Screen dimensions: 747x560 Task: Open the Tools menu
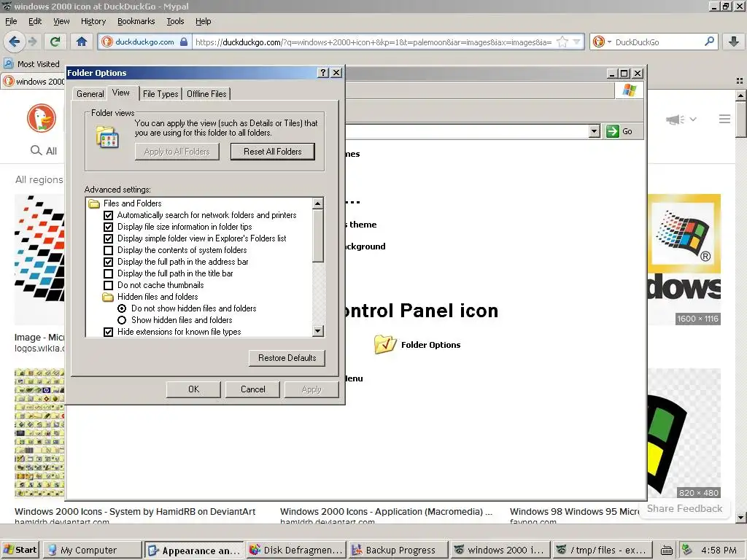(x=175, y=21)
